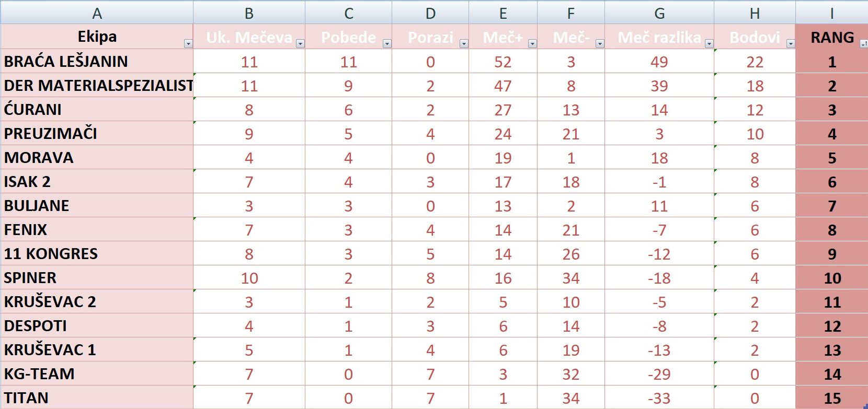
Task: Click the TITAN team name cell
Action: pyautogui.click(x=97, y=396)
